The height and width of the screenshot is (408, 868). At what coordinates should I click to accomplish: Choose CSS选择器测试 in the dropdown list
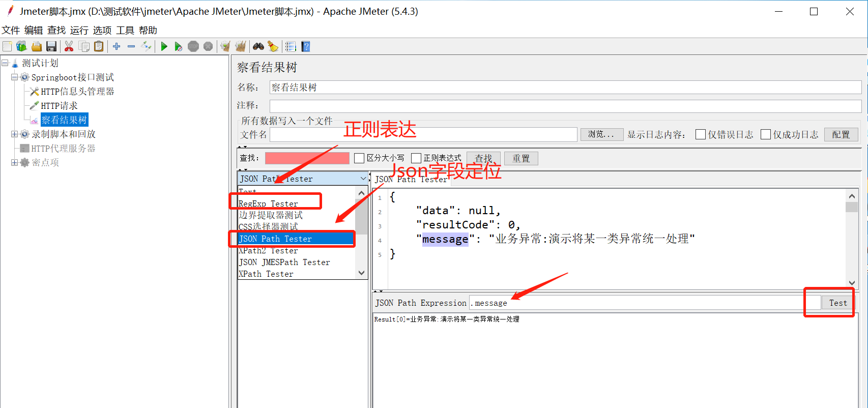(269, 227)
